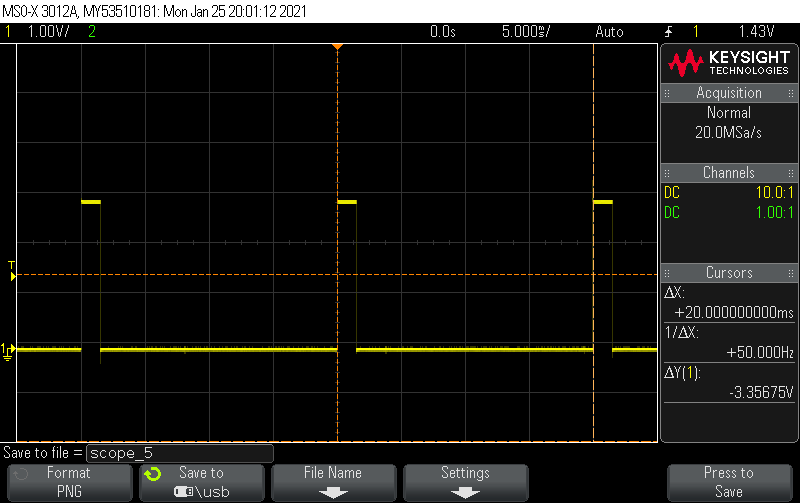This screenshot has width=800, height=503.
Task: Click the green channel 2 label
Action: pos(92,32)
